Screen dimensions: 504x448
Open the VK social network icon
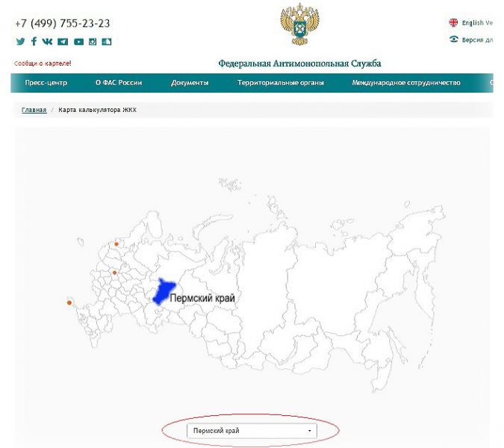(x=47, y=42)
